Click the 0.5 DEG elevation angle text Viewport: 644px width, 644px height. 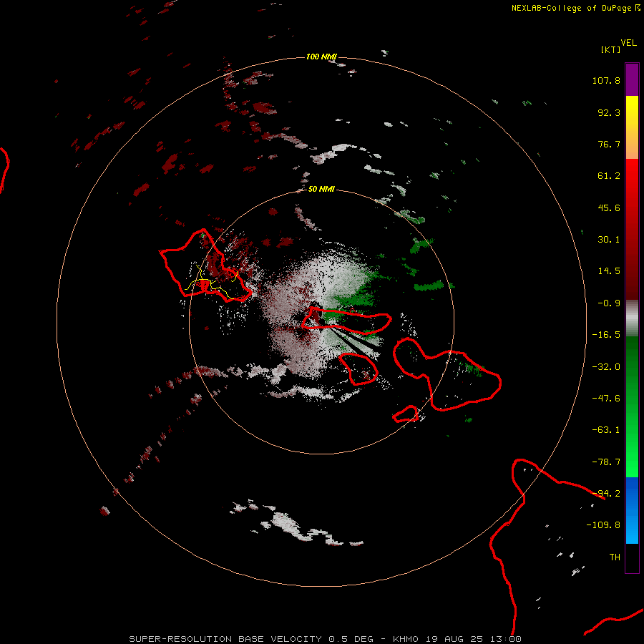tap(351, 639)
